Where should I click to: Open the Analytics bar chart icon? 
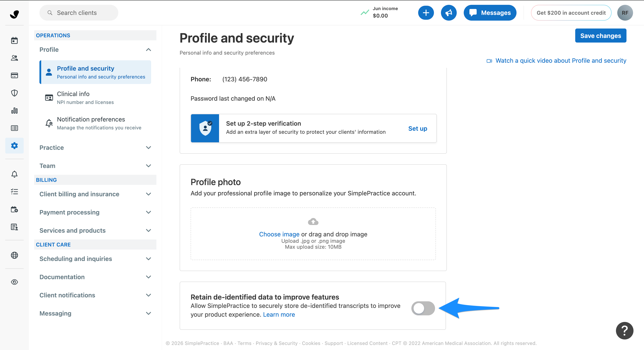[14, 110]
